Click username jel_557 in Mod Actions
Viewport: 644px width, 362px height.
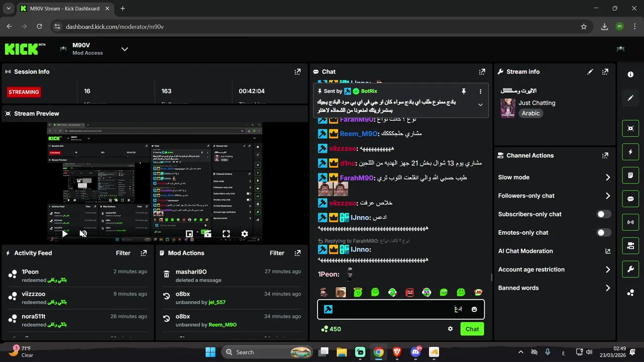tap(217, 303)
